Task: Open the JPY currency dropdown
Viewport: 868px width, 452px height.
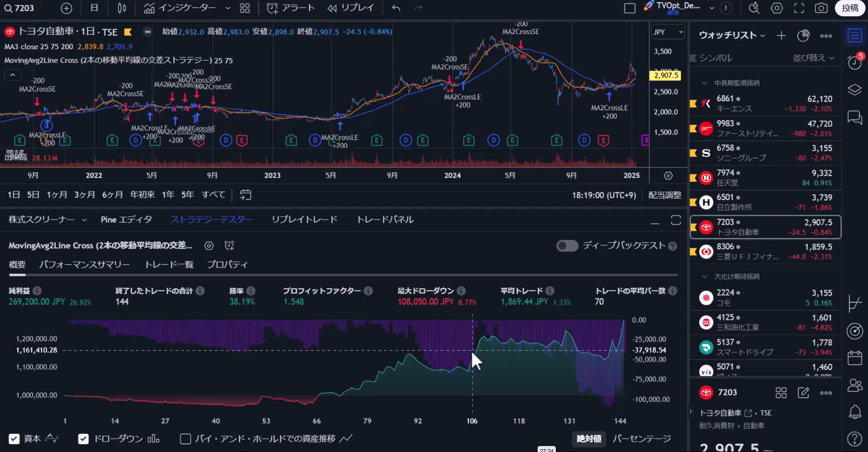Action: [667, 32]
